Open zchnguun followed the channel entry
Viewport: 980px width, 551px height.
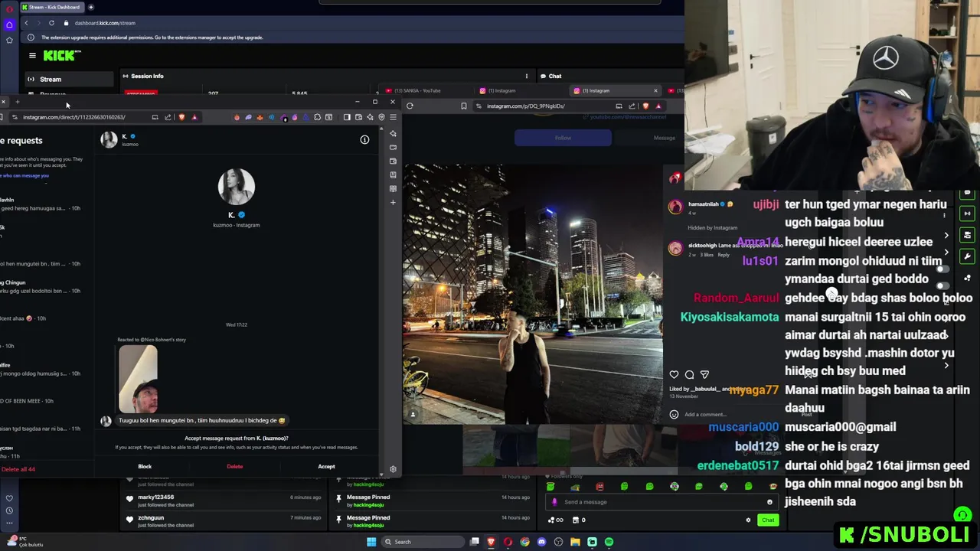pos(225,521)
